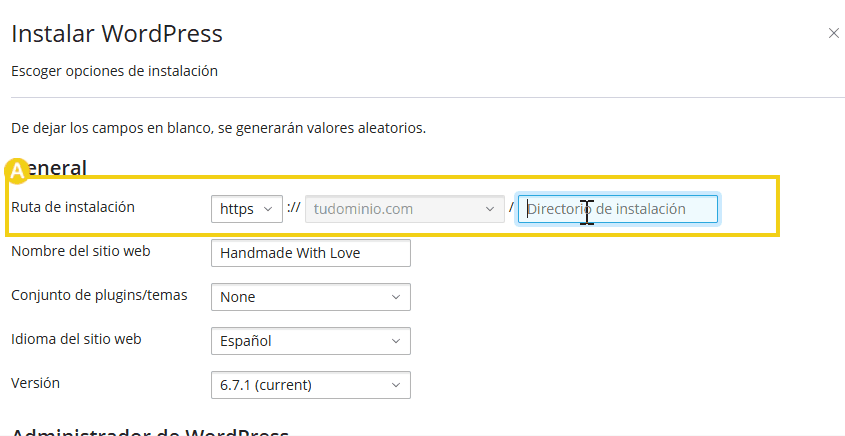Click the :// separator after https
The width and height of the screenshot is (845, 436).
point(294,207)
